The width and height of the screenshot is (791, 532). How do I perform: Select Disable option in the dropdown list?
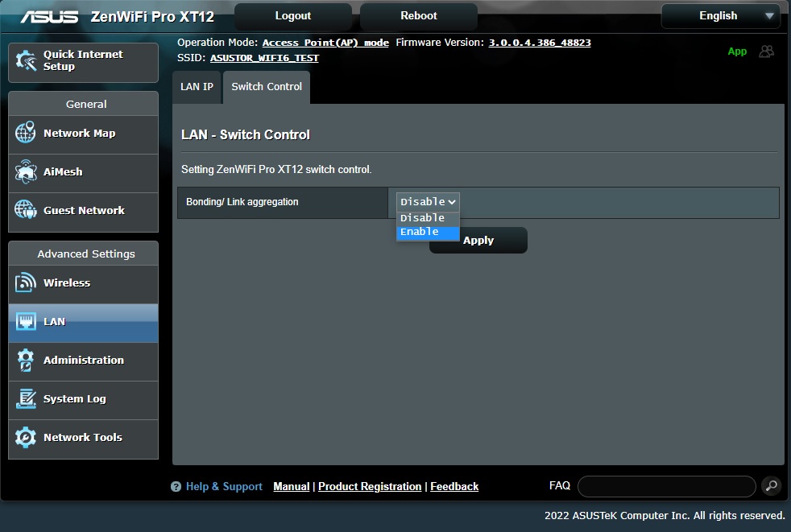(428, 218)
